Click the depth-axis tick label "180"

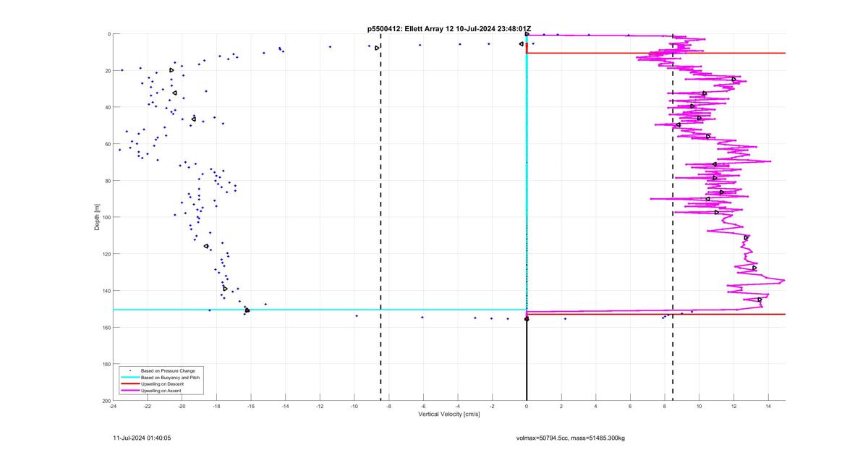tap(106, 364)
